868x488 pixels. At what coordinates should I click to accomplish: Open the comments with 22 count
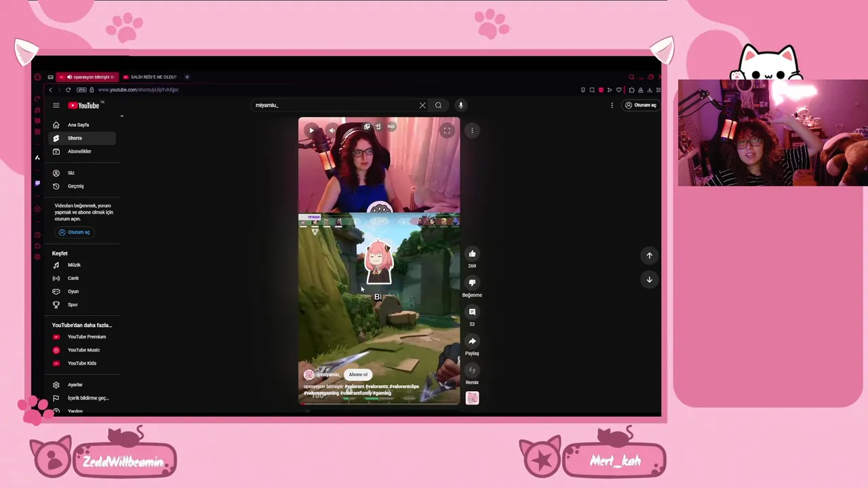(472, 312)
